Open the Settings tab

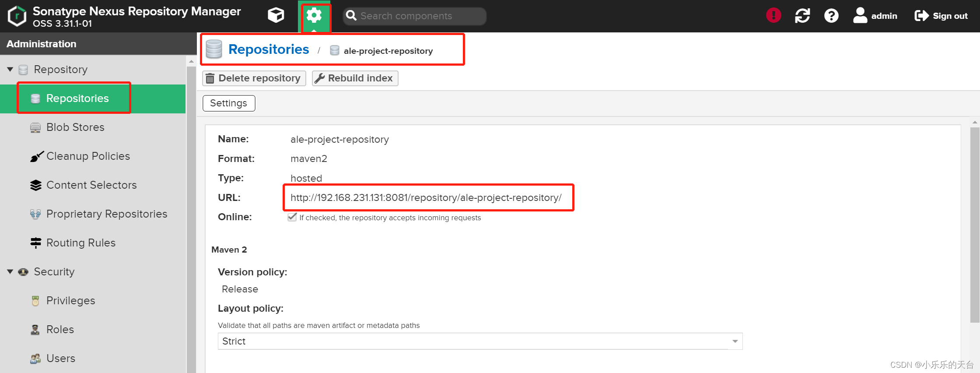click(x=229, y=103)
